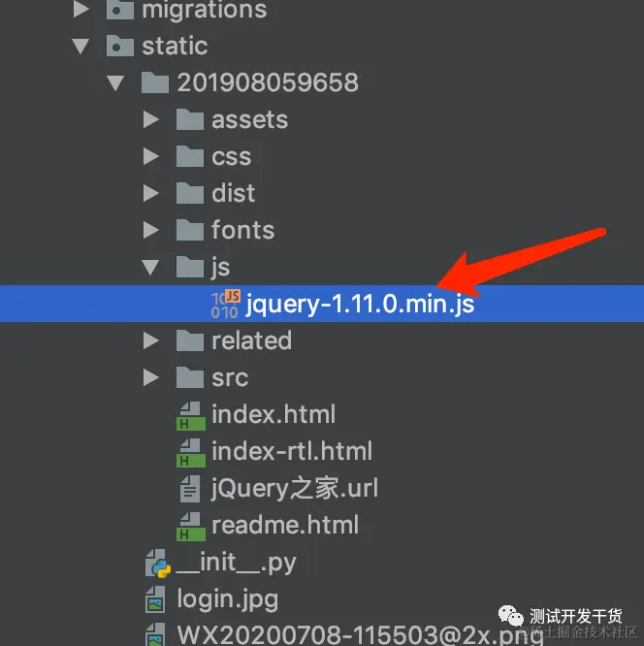644x646 pixels.
Task: Select jquery-1.11.0.min.js file name
Action: (360, 305)
